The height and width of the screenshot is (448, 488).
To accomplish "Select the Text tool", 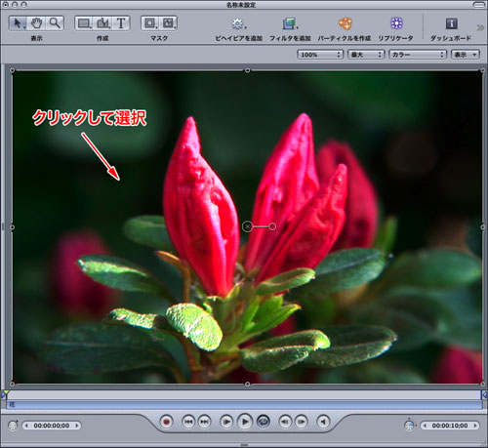I will [x=121, y=23].
